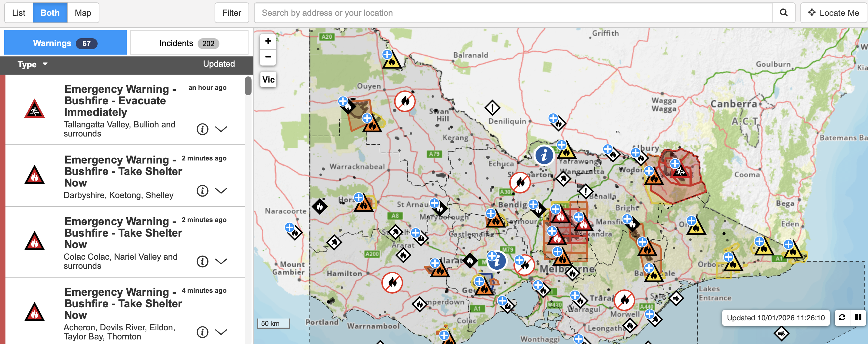Click the Locate Me button
The width and height of the screenshot is (868, 344).
pos(834,13)
